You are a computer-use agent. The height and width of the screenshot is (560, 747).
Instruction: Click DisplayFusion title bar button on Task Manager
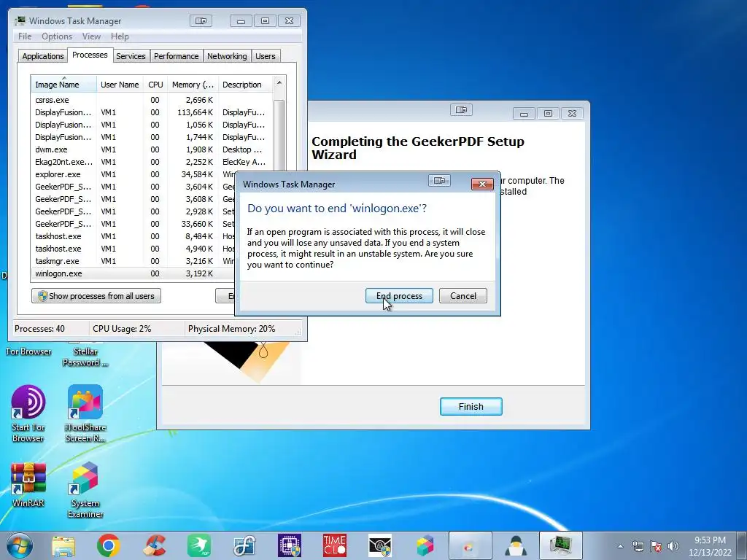tap(201, 21)
